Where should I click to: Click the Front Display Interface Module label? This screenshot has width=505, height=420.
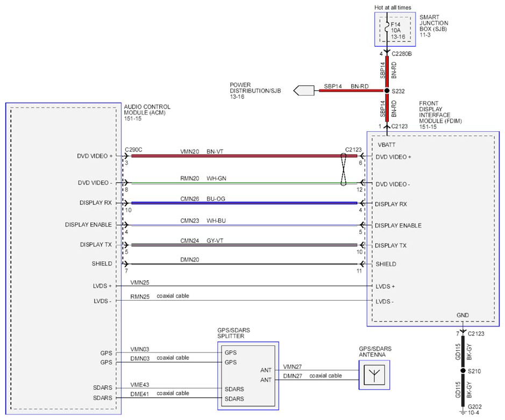[x=440, y=115]
